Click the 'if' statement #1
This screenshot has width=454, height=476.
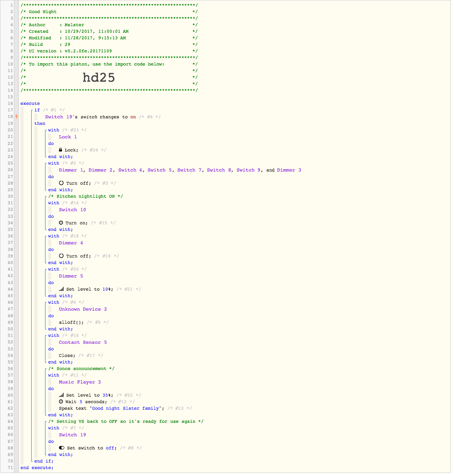[x=37, y=110]
